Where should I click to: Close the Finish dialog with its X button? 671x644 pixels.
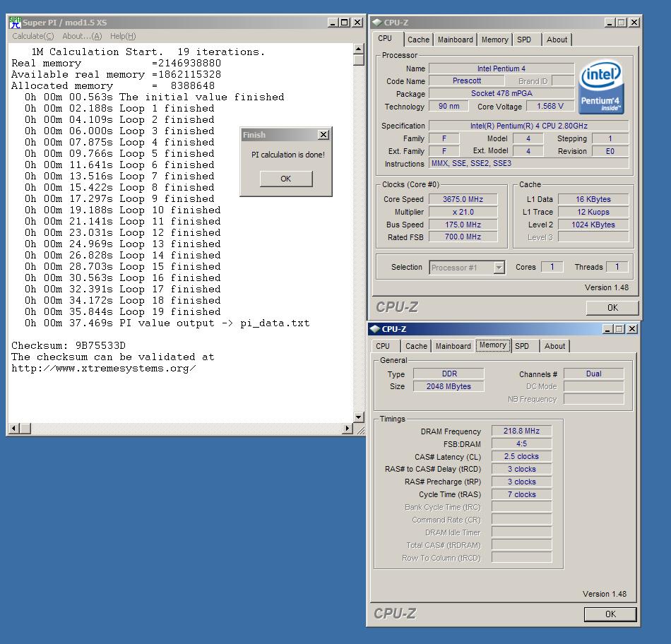coord(323,135)
